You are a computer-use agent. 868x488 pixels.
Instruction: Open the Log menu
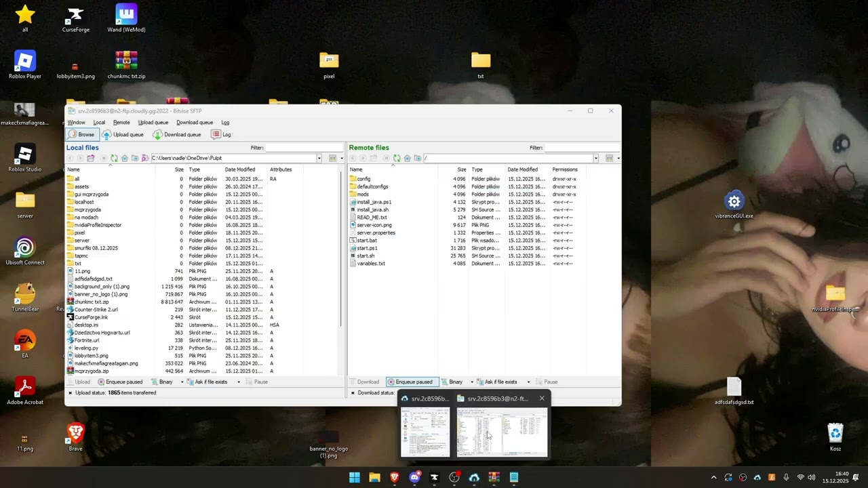[225, 123]
